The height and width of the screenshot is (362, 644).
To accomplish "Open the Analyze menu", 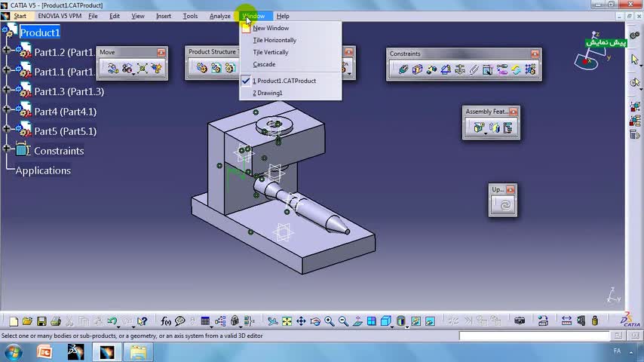I will 219,16.
